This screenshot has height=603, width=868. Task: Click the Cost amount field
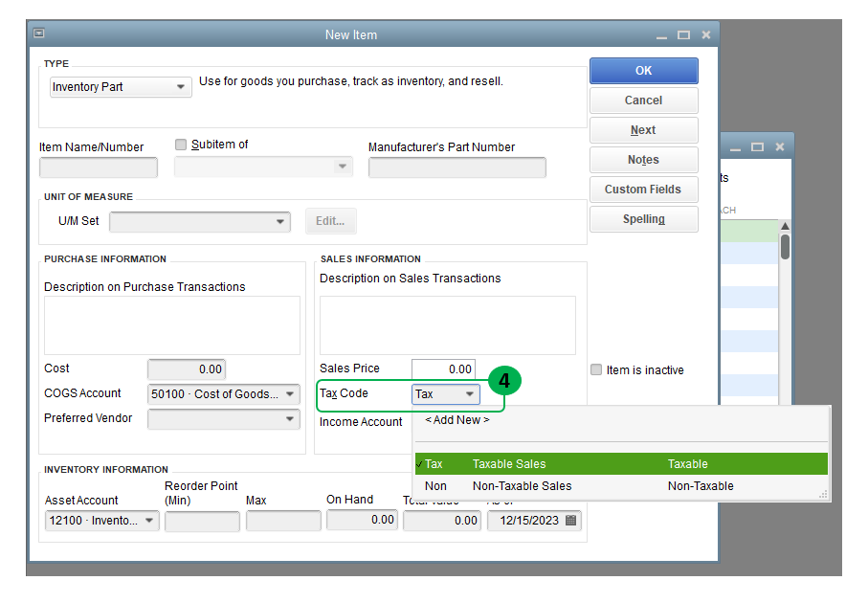187,369
